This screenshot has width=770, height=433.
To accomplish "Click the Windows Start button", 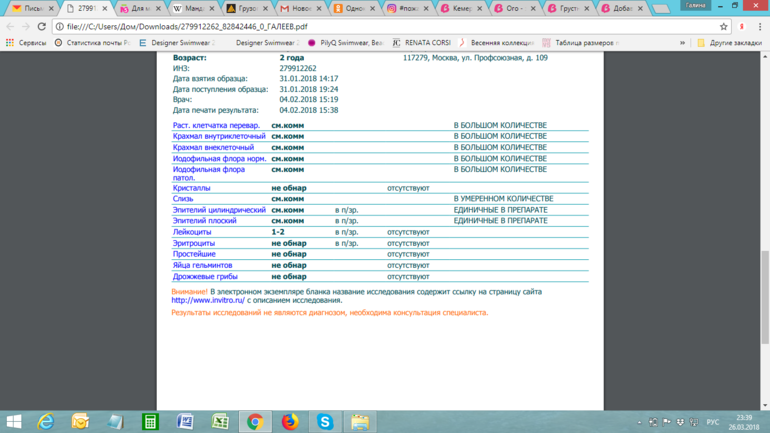I will pos(14,422).
